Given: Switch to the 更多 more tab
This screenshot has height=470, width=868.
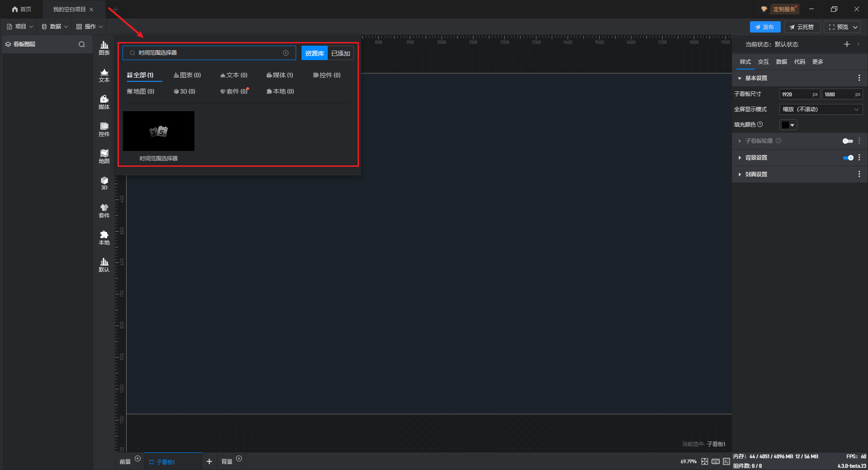Looking at the screenshot, I should coord(817,62).
